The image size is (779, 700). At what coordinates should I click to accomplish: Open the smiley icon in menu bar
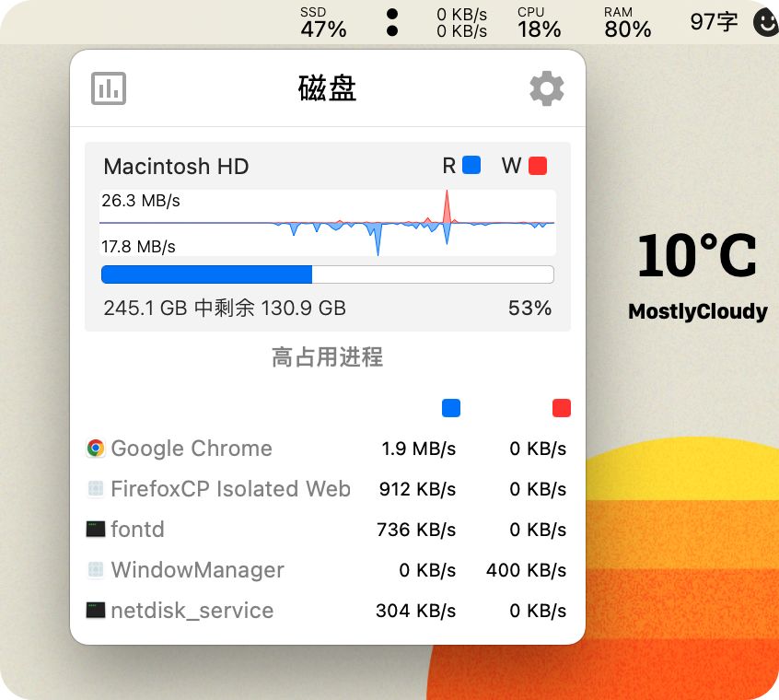(765, 22)
